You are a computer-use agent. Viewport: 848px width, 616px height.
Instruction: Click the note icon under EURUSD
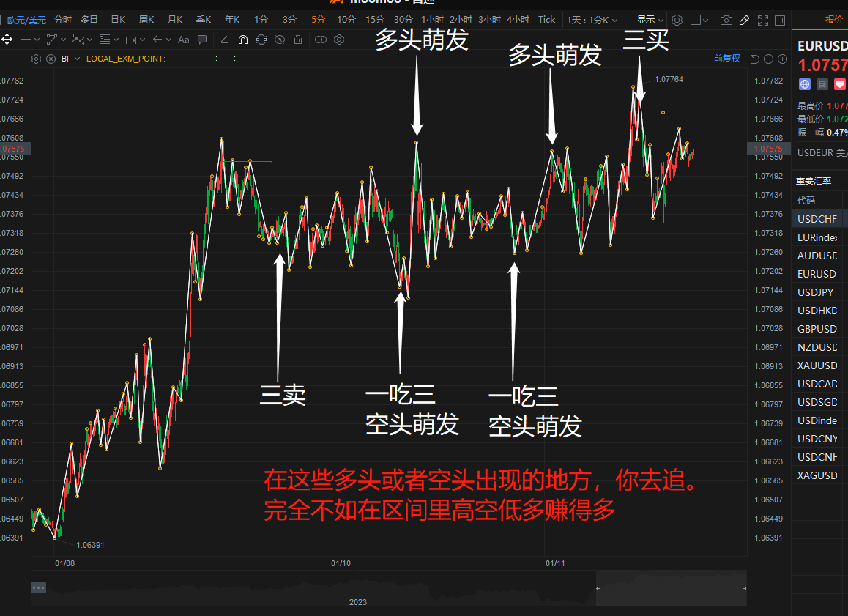pyautogui.click(x=822, y=84)
